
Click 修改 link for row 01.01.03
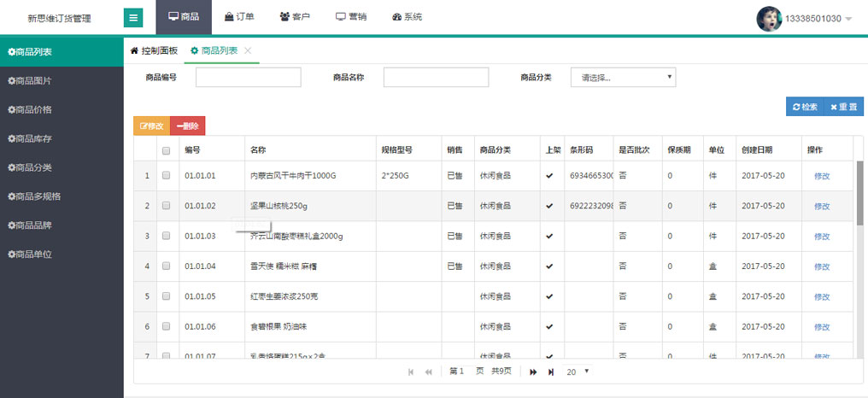[x=822, y=237]
